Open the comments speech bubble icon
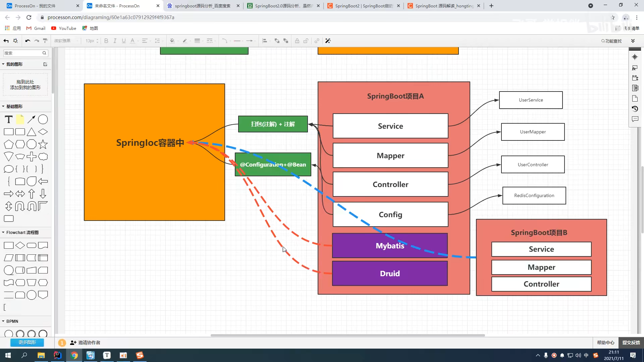Screen dimensions: 644x362 click(635, 119)
